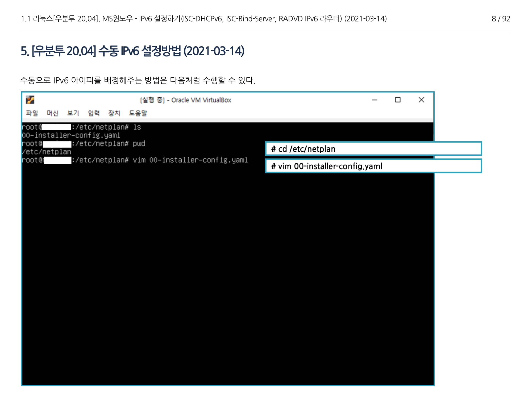Click the vim 00-installer-config.yaml terminal line

click(x=190, y=160)
